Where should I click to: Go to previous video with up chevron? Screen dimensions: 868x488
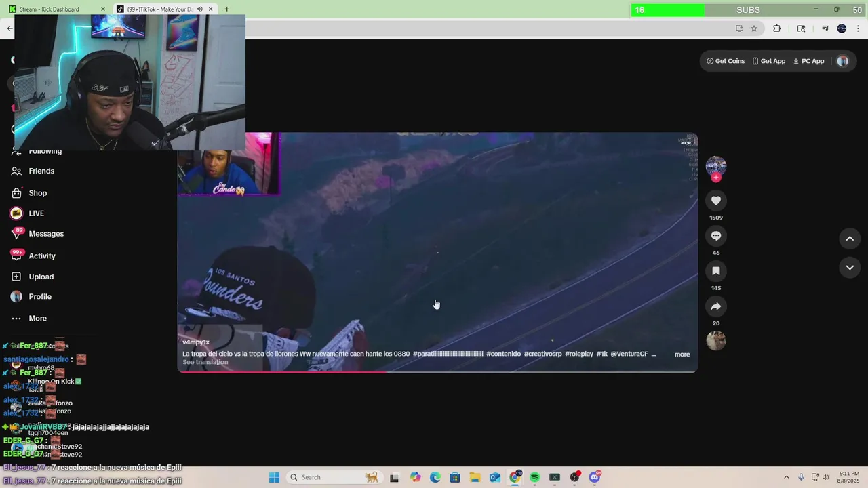tap(850, 239)
